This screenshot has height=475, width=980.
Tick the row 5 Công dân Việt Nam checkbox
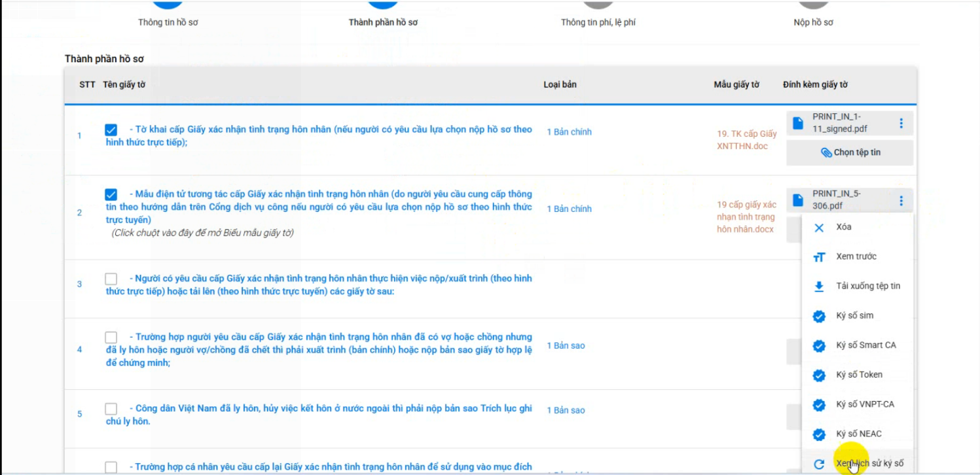click(111, 409)
